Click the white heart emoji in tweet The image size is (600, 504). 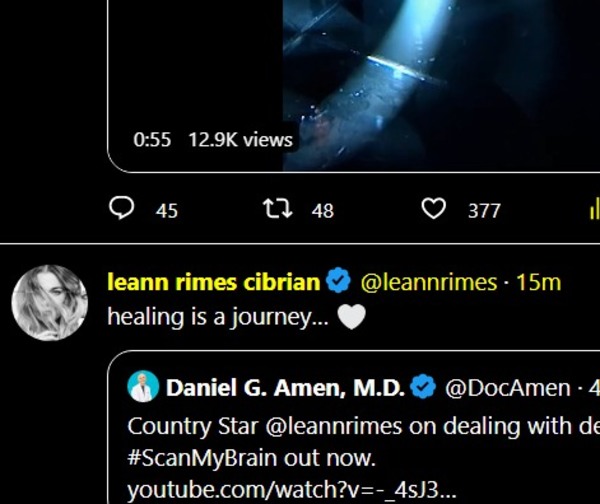tap(351, 317)
